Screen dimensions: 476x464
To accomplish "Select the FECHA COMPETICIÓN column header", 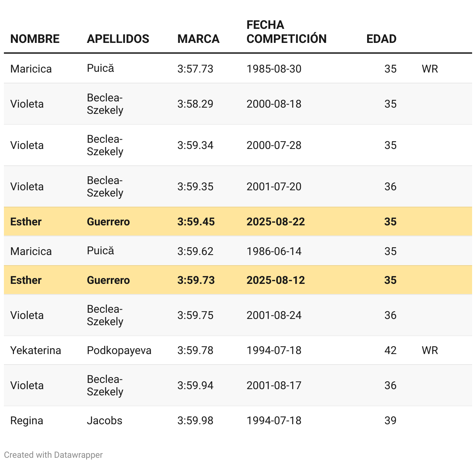I will pos(286,32).
